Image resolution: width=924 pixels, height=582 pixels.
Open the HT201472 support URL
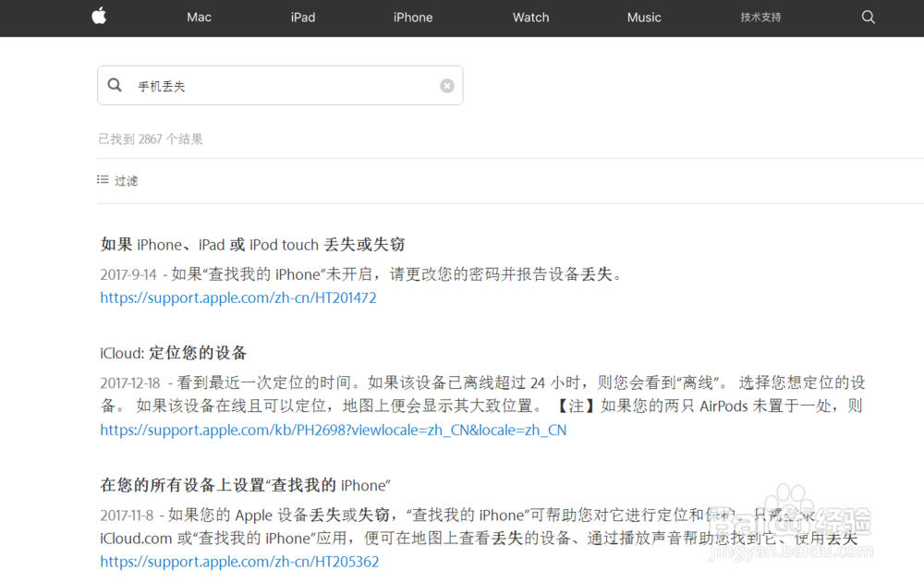[238, 297]
